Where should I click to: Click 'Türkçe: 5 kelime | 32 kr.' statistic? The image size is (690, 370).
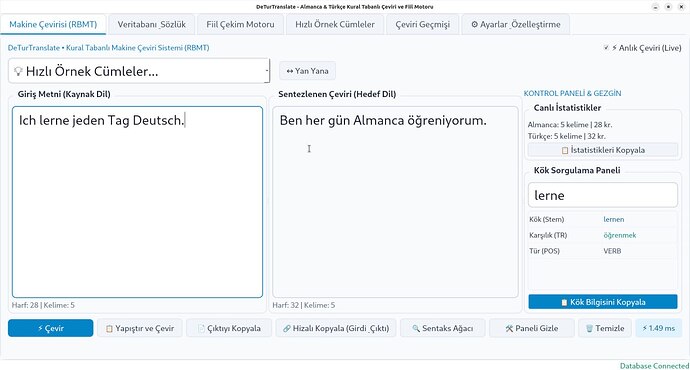pyautogui.click(x=566, y=136)
